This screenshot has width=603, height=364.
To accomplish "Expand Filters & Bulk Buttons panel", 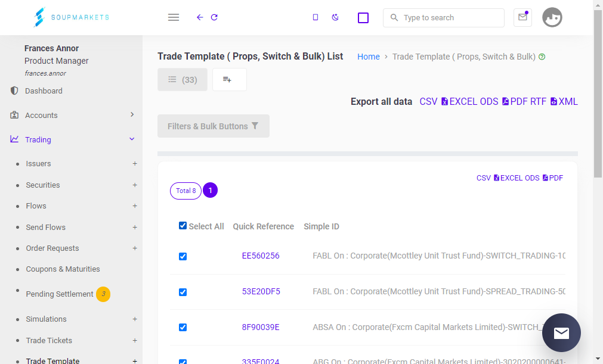I will point(214,126).
